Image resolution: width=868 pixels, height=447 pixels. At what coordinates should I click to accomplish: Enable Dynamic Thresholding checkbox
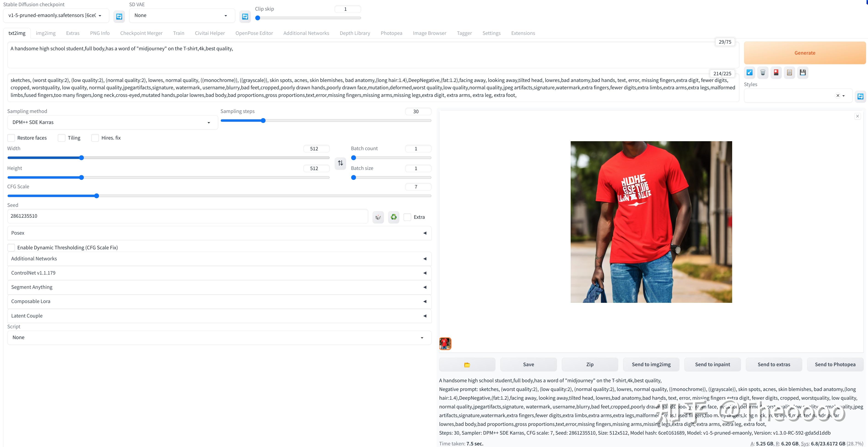(11, 247)
